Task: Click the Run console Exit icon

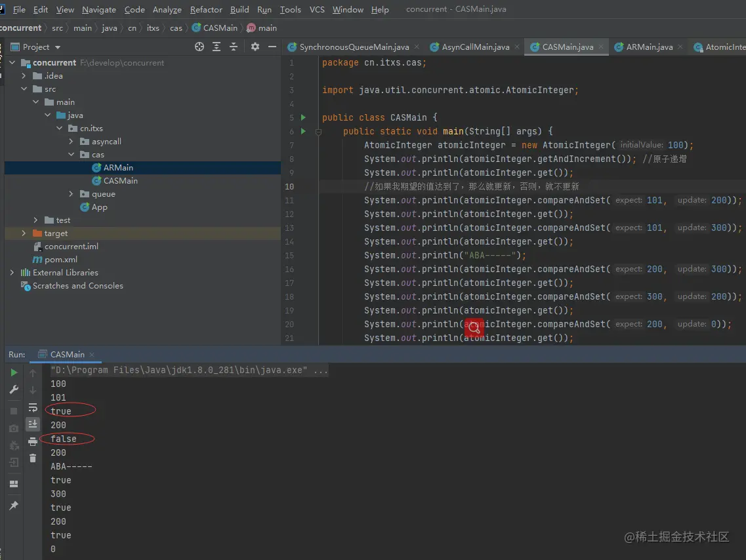Action: pyautogui.click(x=14, y=462)
